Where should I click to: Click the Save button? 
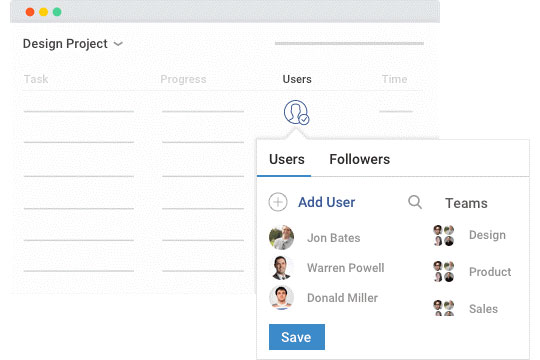pos(297,337)
